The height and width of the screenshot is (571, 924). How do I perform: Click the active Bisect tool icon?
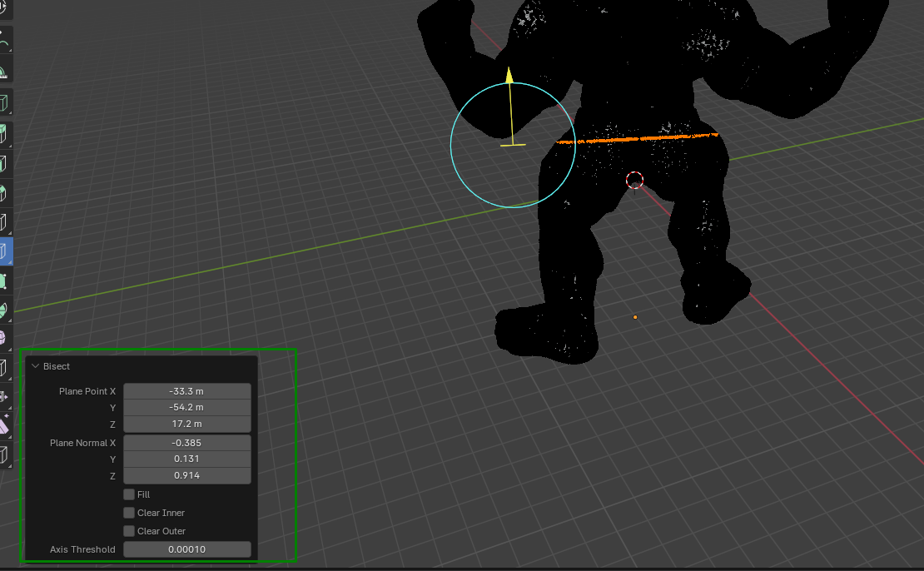tap(3, 251)
